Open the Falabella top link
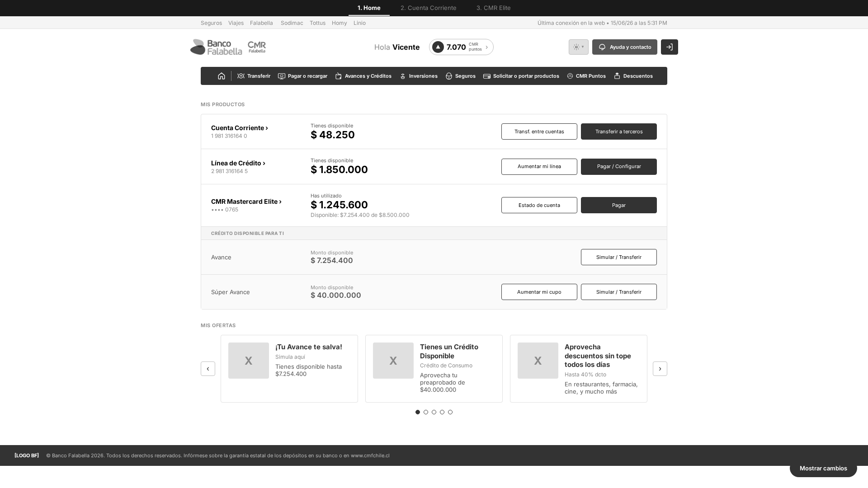This screenshot has height=488, width=868. point(261,23)
